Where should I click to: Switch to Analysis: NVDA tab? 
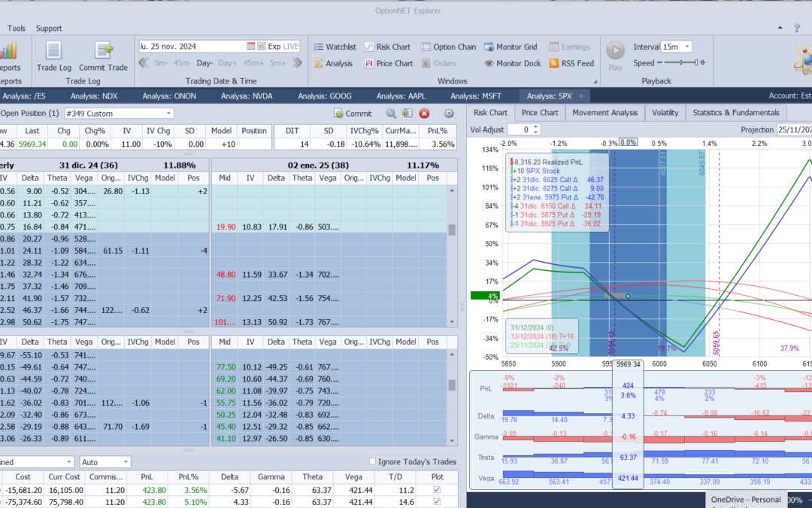pyautogui.click(x=247, y=96)
